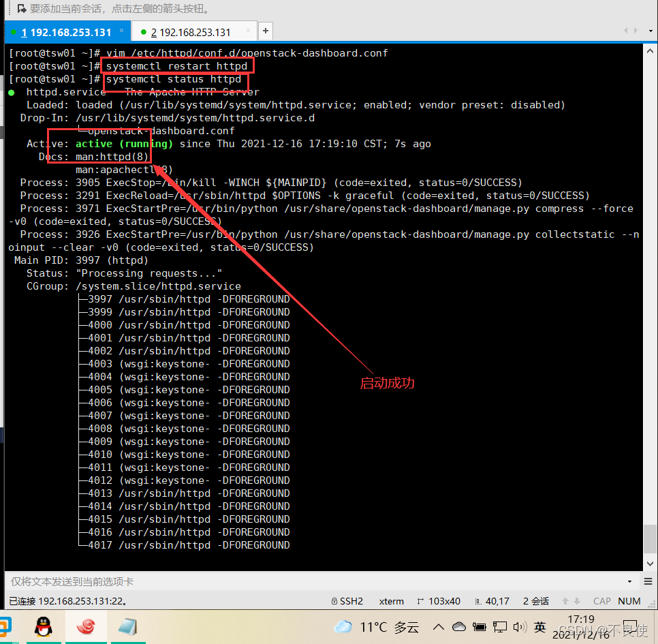Click the terminal scrollbar down arrow
Image resolution: width=658 pixels, height=644 pixels.
tap(650, 564)
